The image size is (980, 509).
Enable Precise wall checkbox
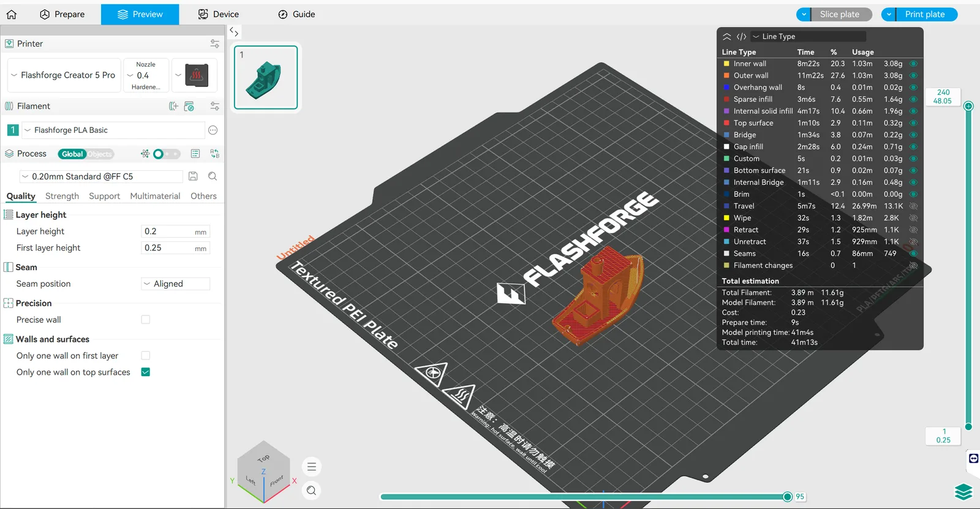[146, 320]
